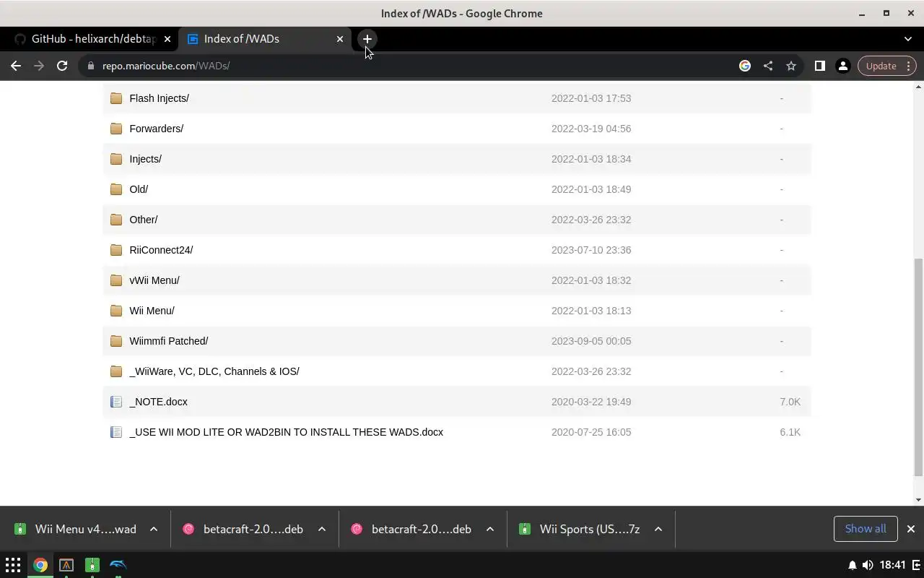924x578 pixels.
Task: Click the date 2023-09-05 00:05
Action: click(x=591, y=341)
